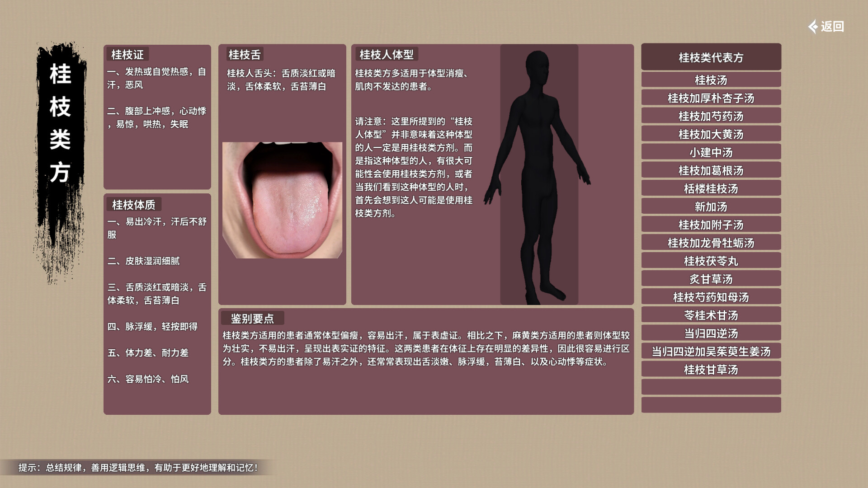Click 当归四逆加吴茱萸生姜汤

[711, 351]
